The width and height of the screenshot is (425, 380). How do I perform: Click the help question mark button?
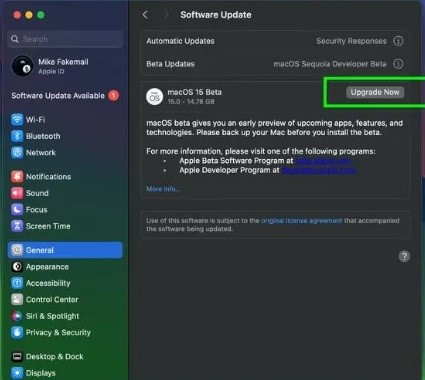[404, 256]
